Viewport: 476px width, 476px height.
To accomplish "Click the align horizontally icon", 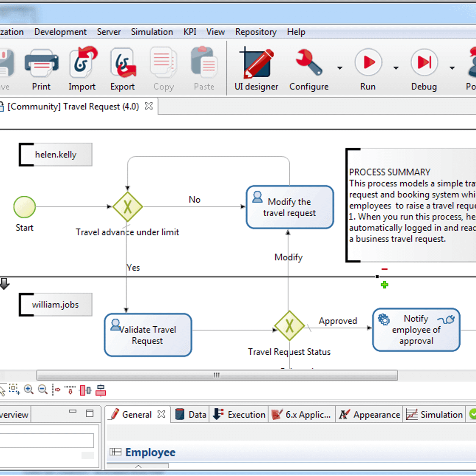I will [85, 390].
